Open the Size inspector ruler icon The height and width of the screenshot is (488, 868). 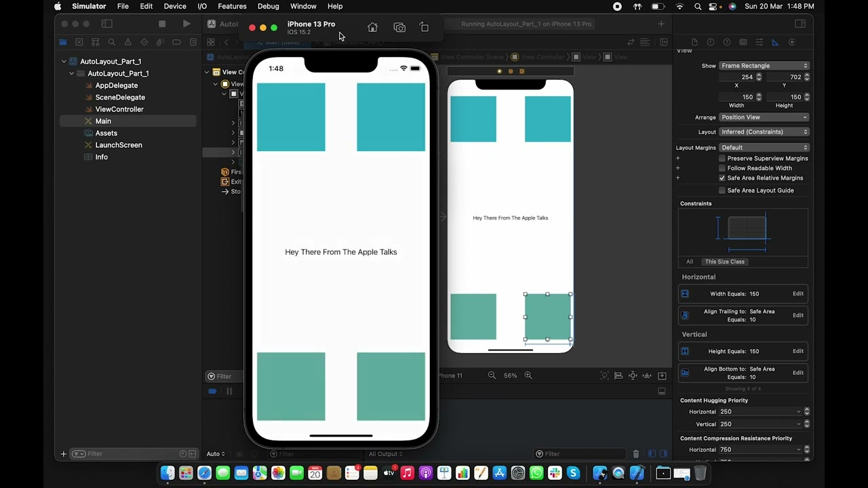tap(776, 42)
